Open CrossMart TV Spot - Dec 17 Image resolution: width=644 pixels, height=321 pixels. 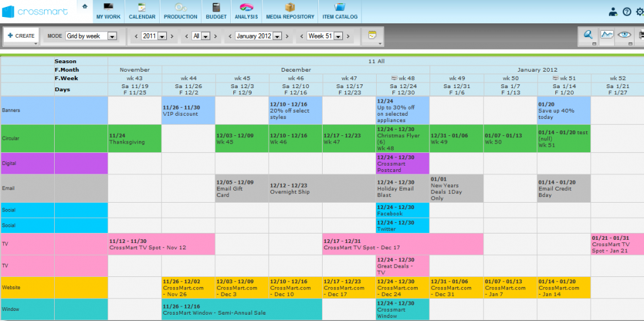[403, 244]
